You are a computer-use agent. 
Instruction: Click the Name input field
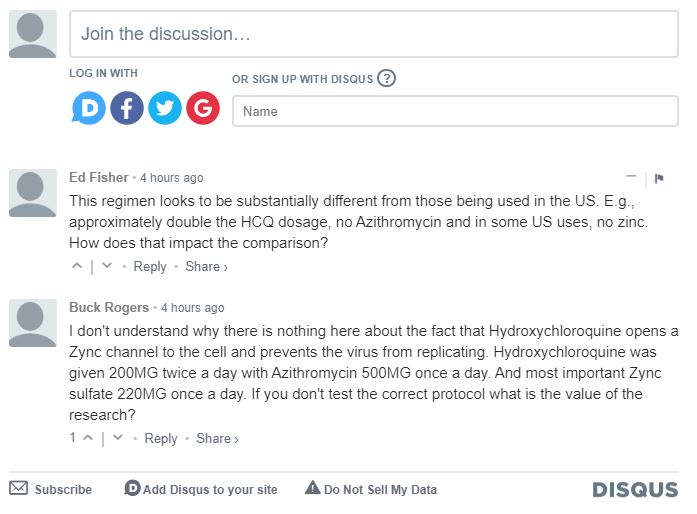tap(455, 111)
